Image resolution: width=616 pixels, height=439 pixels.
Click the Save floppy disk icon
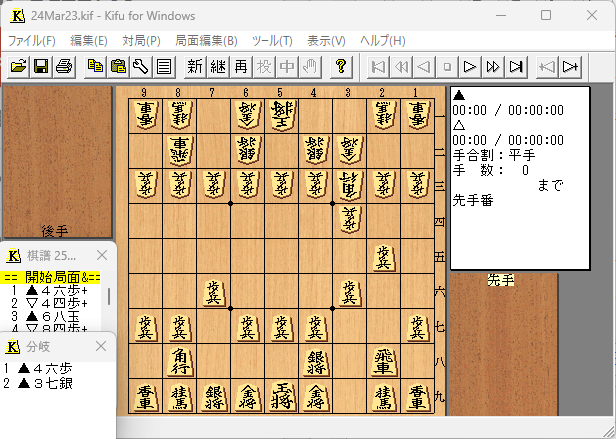(41, 66)
